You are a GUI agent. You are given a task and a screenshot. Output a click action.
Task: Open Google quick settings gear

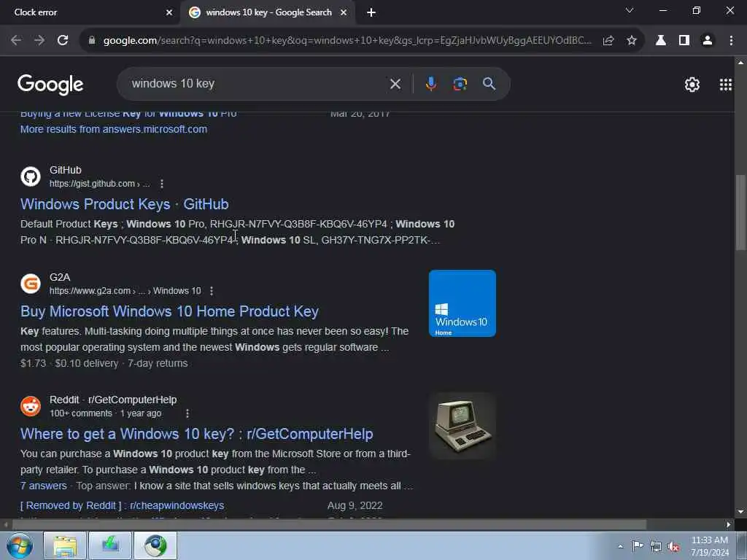pos(692,85)
